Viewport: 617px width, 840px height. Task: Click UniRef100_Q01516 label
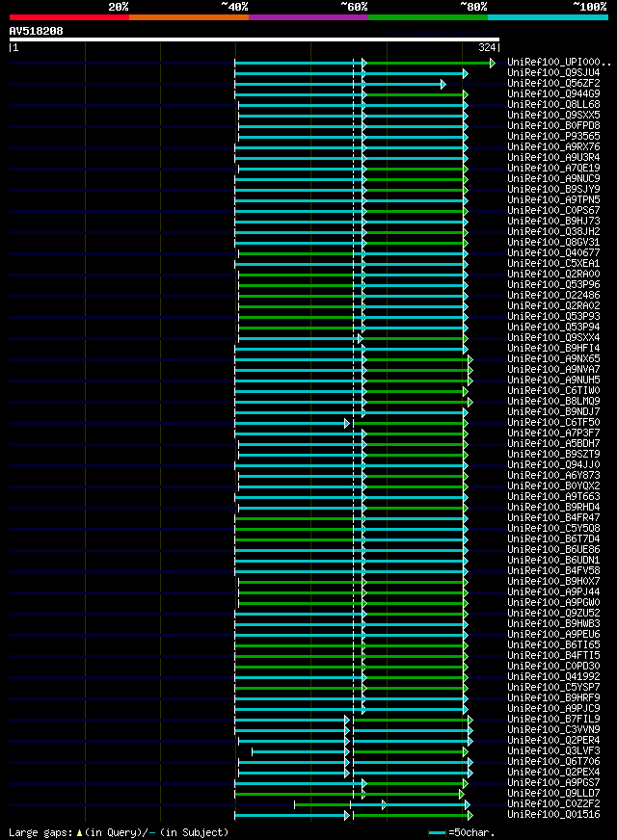[553, 815]
